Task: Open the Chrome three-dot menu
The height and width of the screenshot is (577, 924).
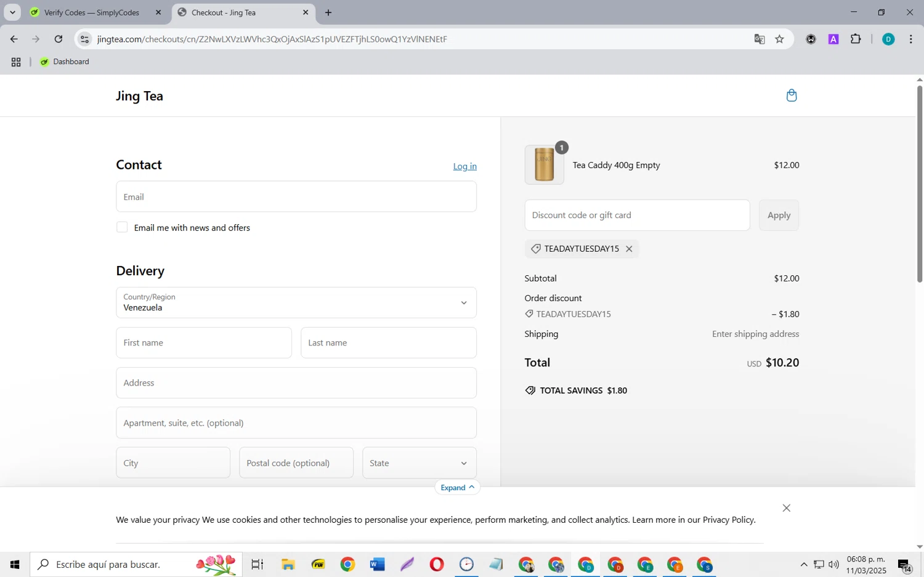Action: [910, 39]
